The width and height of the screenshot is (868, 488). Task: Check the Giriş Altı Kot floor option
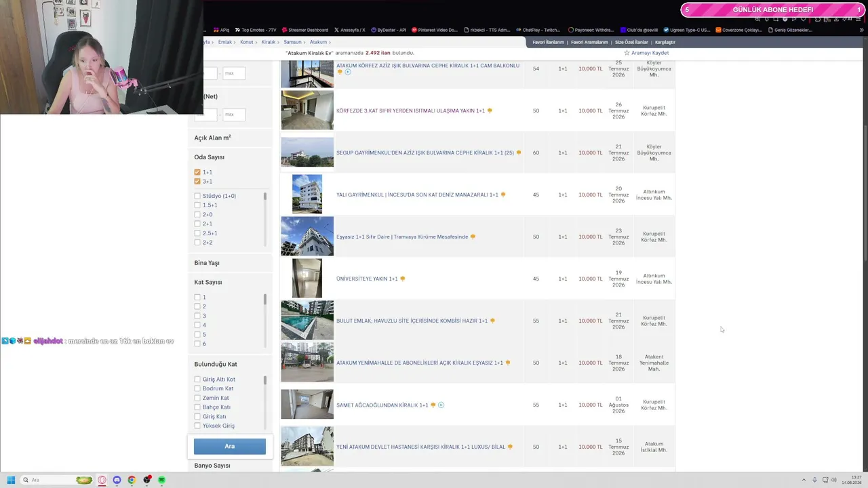click(x=197, y=380)
